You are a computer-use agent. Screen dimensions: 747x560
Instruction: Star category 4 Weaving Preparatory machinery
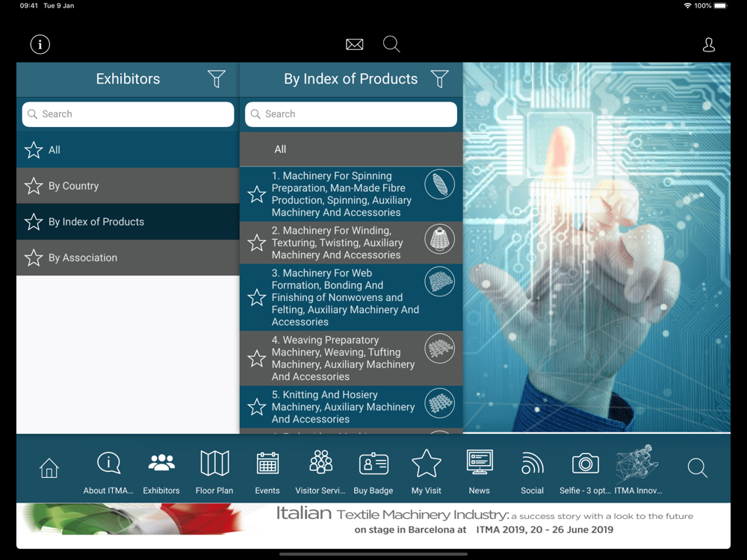click(257, 358)
